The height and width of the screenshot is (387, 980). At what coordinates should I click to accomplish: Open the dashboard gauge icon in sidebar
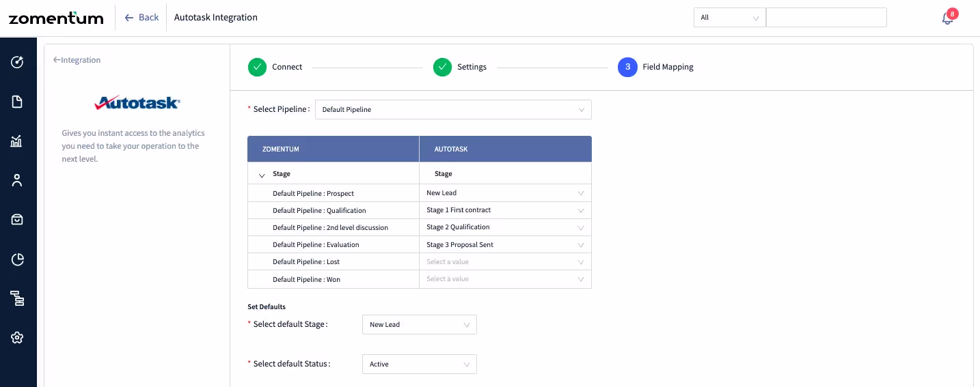tap(18, 62)
